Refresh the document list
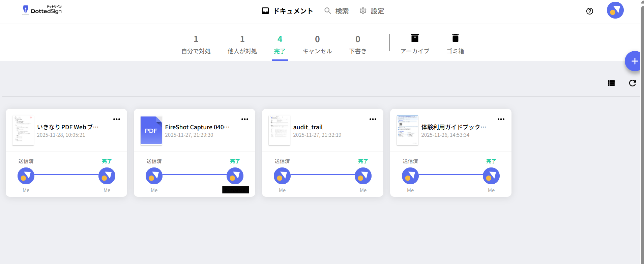The height and width of the screenshot is (264, 644). pyautogui.click(x=633, y=83)
